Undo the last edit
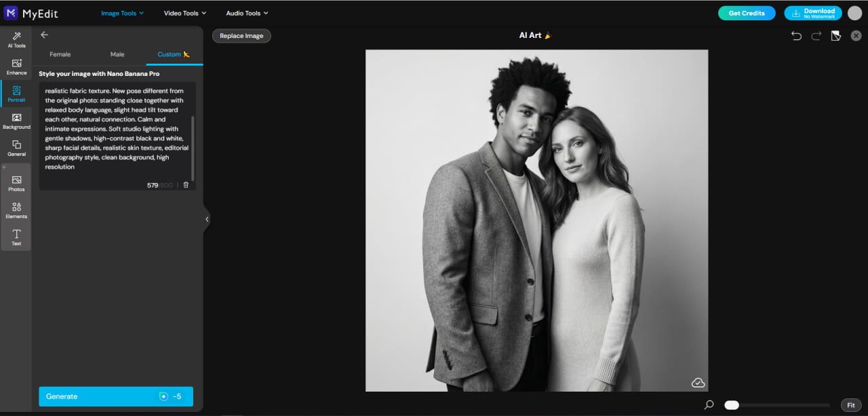This screenshot has height=416, width=868. click(796, 35)
